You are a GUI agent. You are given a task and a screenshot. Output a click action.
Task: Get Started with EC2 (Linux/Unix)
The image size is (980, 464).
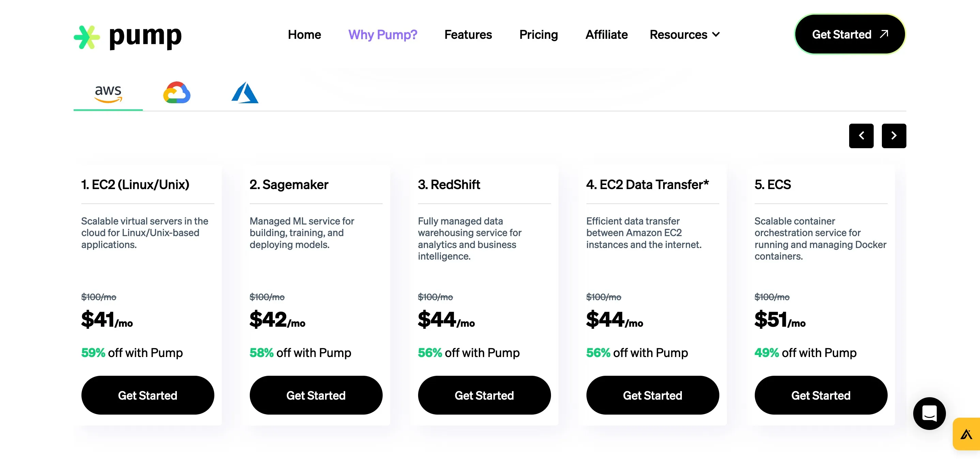pyautogui.click(x=148, y=395)
